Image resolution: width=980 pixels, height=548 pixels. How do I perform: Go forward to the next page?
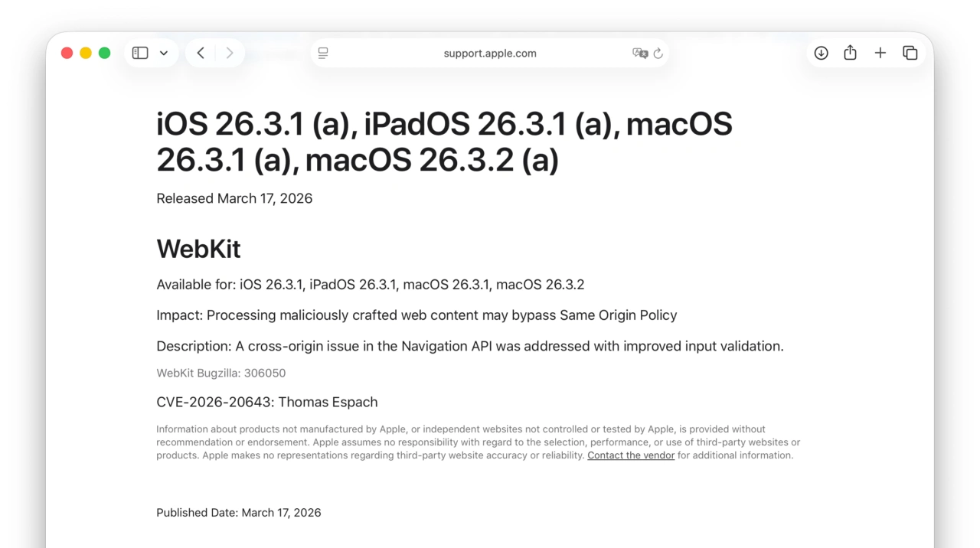pos(229,53)
